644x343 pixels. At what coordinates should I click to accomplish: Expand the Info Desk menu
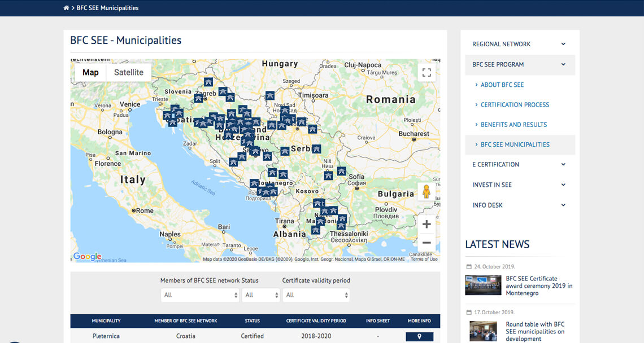pos(520,205)
